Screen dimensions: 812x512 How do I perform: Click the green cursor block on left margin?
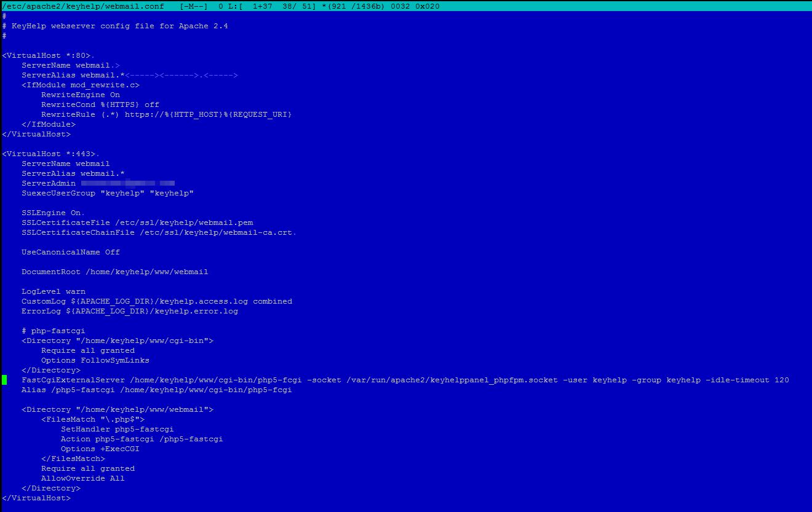[x=4, y=380]
